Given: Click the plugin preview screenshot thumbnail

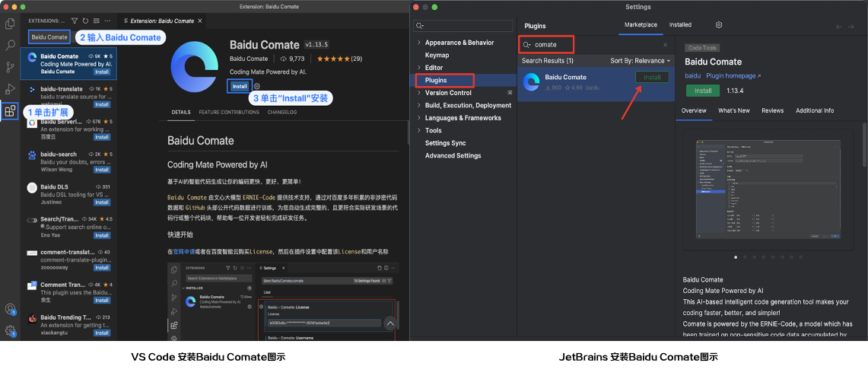Looking at the screenshot, I should click(x=768, y=189).
